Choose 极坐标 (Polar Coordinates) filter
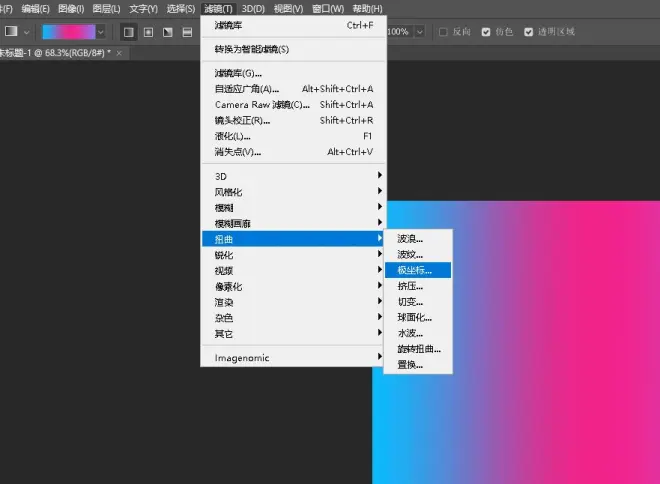The image size is (660, 484). [x=417, y=270]
